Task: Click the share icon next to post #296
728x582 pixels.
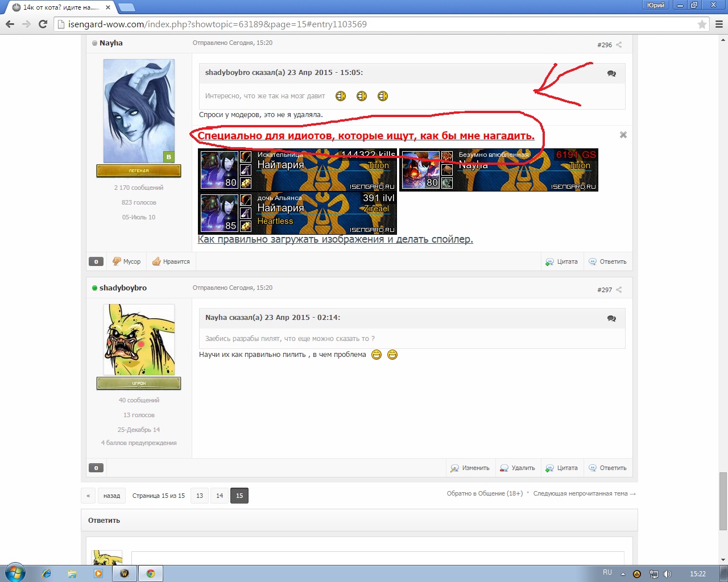Action: [x=619, y=45]
